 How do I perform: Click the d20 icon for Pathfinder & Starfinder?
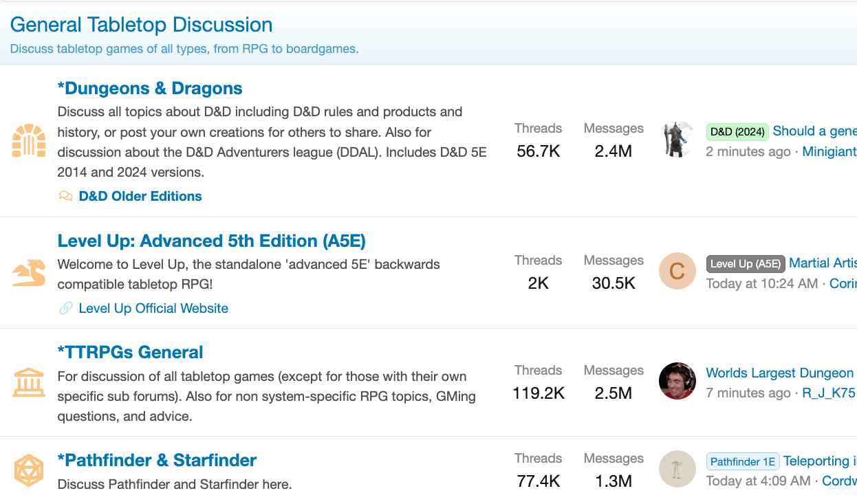tap(28, 470)
